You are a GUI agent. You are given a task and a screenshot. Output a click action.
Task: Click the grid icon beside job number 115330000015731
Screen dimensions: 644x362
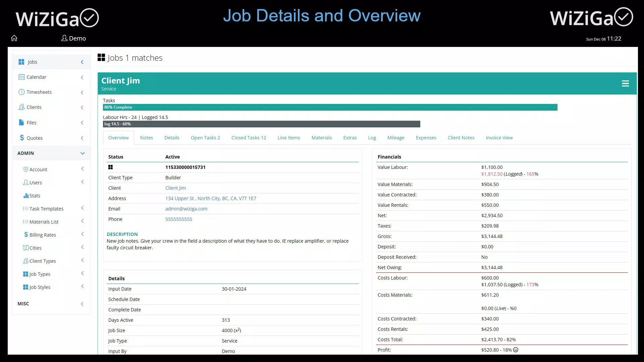[x=111, y=167]
